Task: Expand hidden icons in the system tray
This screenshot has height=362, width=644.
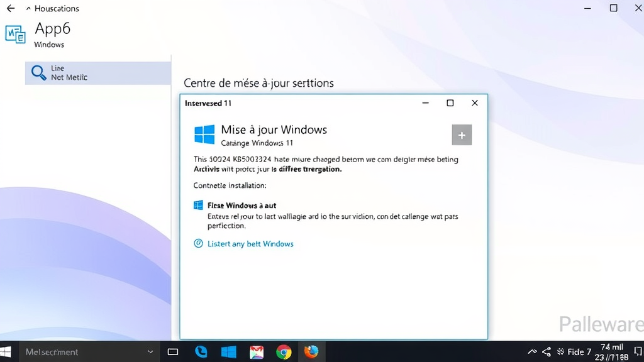Action: click(533, 352)
